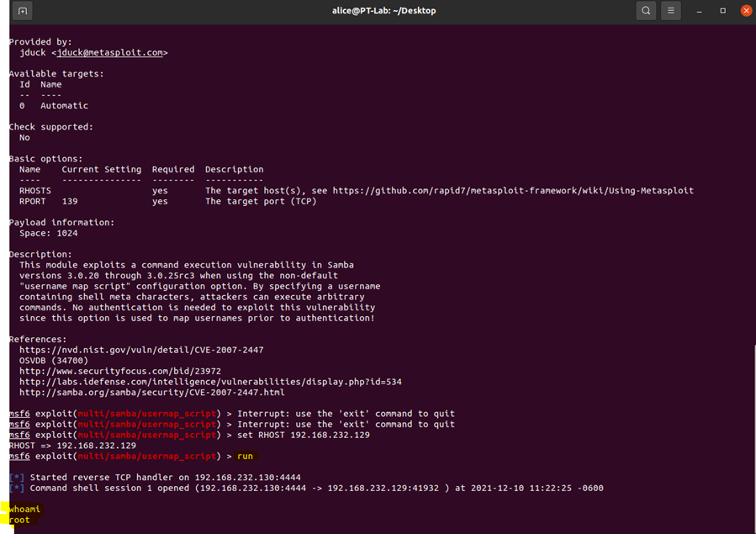Open a new terminal tab

23,11
